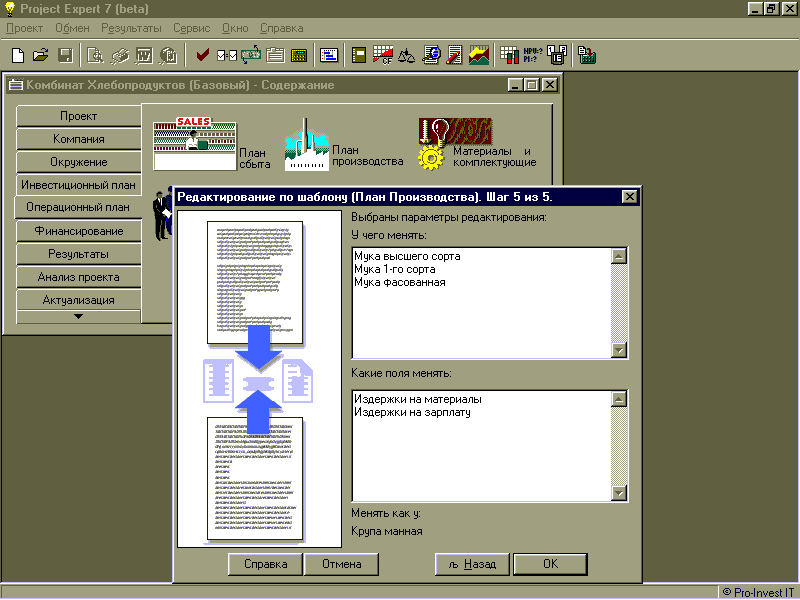The image size is (800, 600).
Task: Select the Компания section tab
Action: (x=79, y=139)
